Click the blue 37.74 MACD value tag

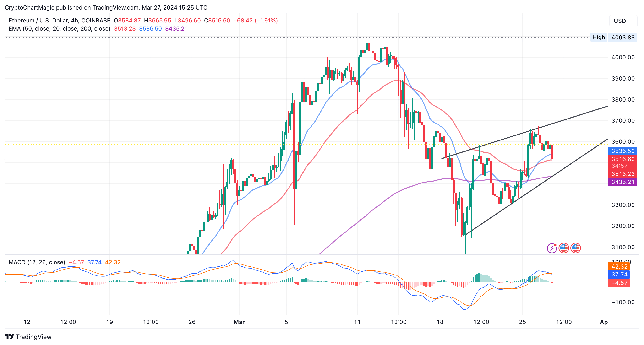click(x=619, y=275)
